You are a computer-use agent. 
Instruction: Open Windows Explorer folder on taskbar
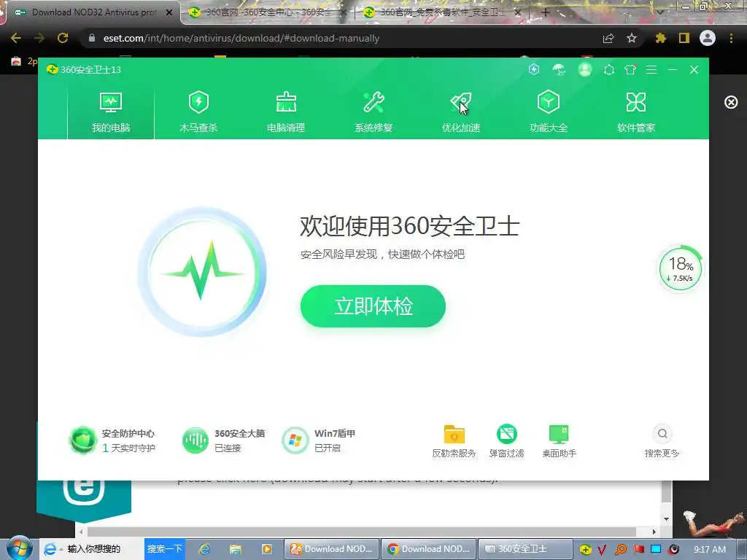click(236, 549)
